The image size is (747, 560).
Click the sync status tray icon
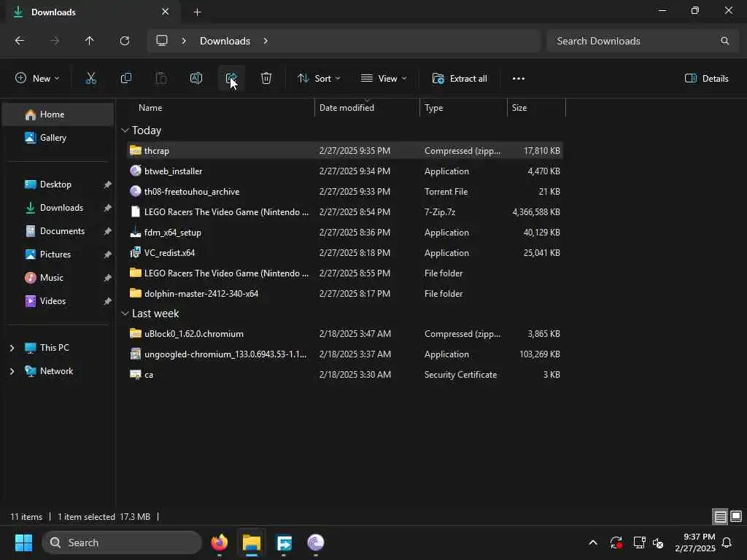tap(616, 542)
